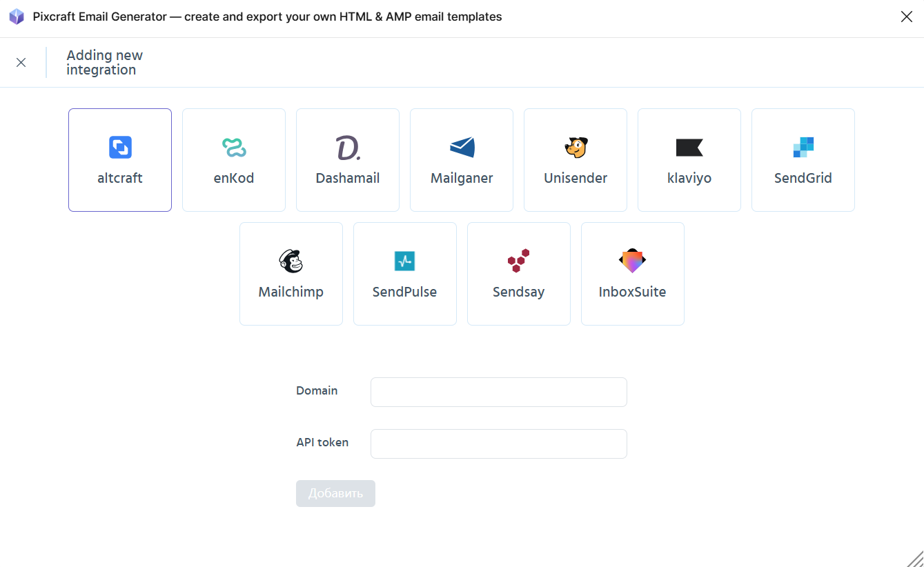Click the window resize grip corner
Viewport: 924px width, 567px height.
click(x=916, y=559)
